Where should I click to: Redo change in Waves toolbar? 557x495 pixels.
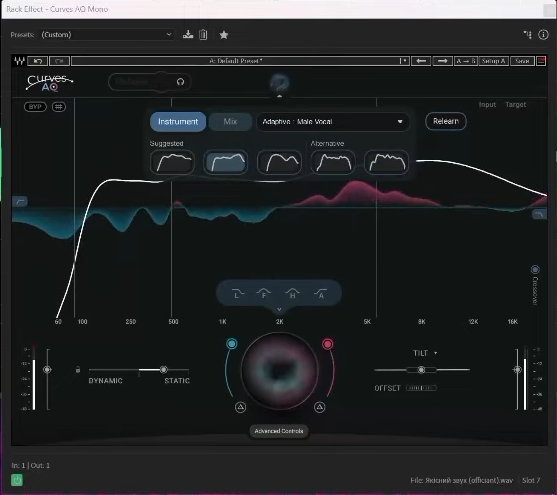(x=59, y=61)
